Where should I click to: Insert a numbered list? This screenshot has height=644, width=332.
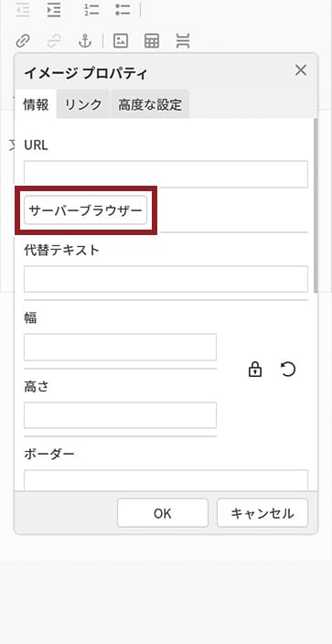[x=91, y=11]
